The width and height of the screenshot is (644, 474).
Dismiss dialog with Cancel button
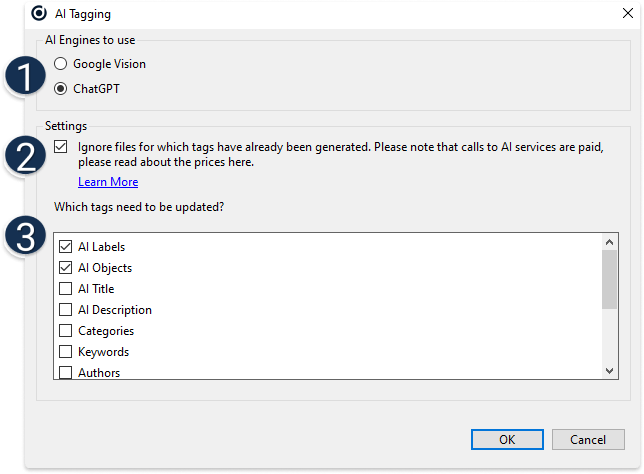point(588,439)
